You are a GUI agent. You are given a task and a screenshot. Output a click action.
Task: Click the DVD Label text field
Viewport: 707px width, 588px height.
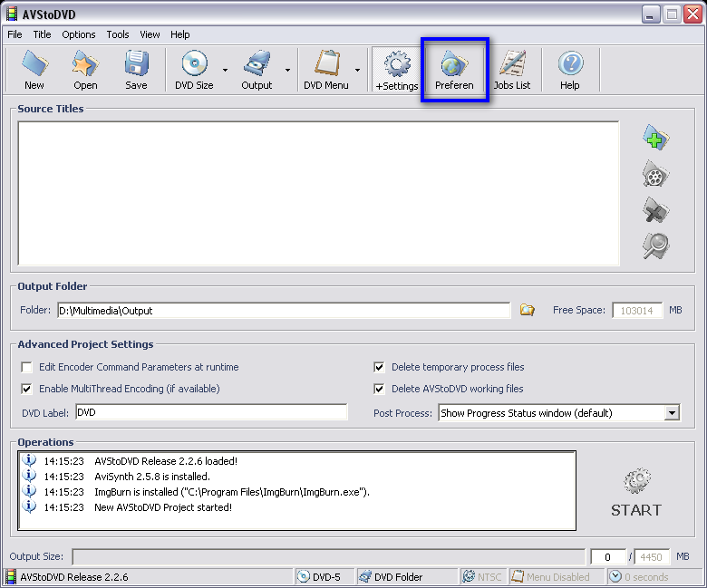coord(211,412)
